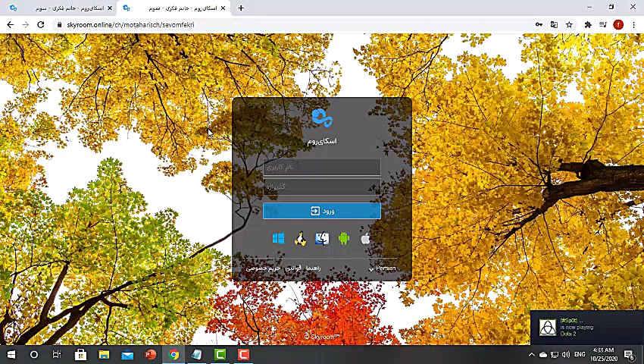
Task: Open the راهنما help link
Action: tap(314, 268)
